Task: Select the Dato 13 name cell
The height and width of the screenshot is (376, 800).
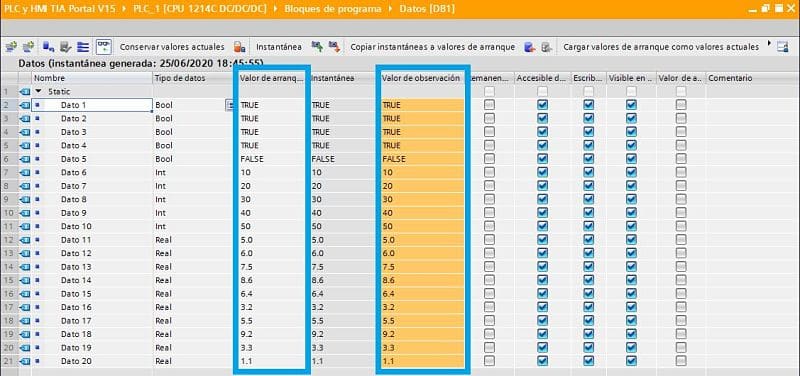Action: (92, 267)
